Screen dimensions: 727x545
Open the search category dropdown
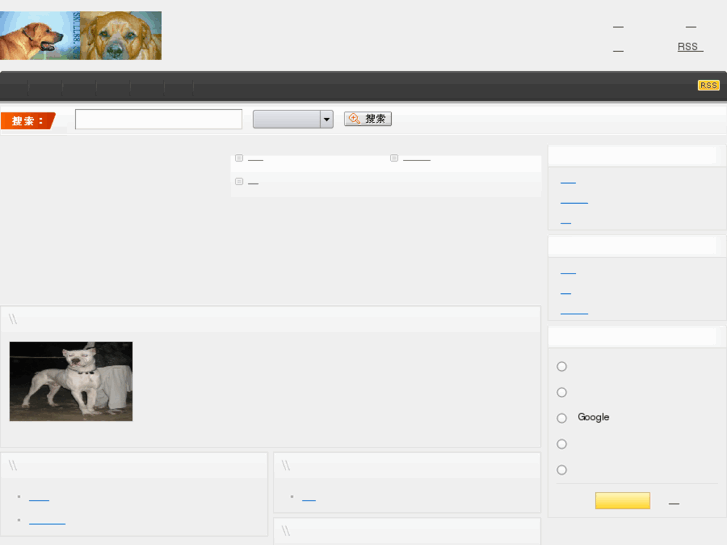(x=293, y=119)
